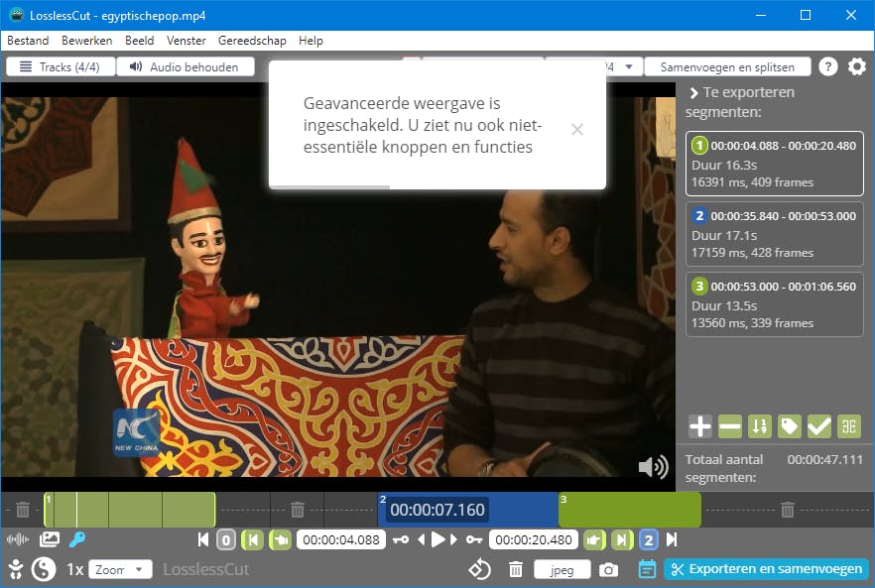Image resolution: width=875 pixels, height=588 pixels.
Task: Collapse the Te exporteren segmenten panel chevron
Action: [693, 92]
